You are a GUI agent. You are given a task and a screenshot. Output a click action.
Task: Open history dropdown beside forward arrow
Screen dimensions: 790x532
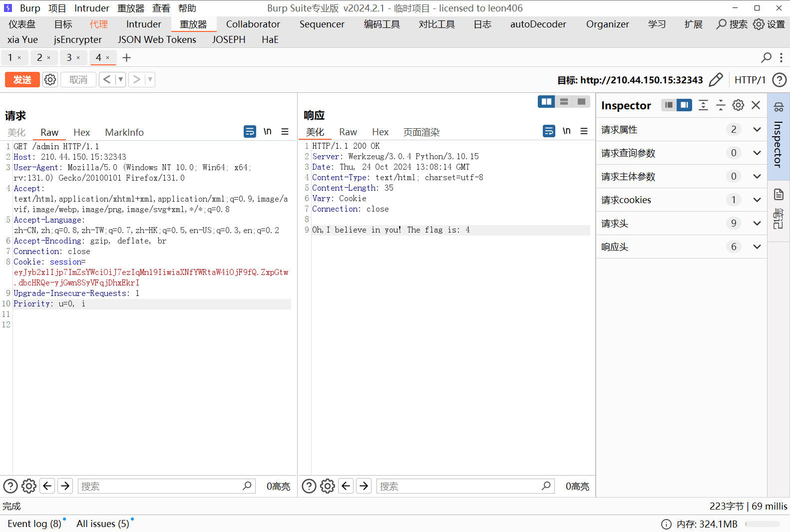tap(150, 80)
